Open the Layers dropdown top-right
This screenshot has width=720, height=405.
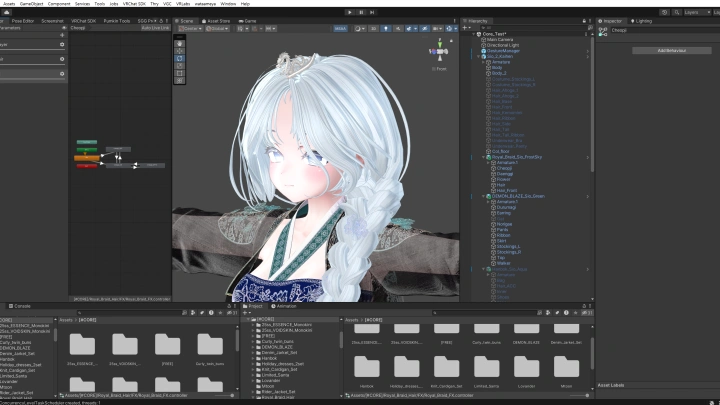(x=697, y=12)
